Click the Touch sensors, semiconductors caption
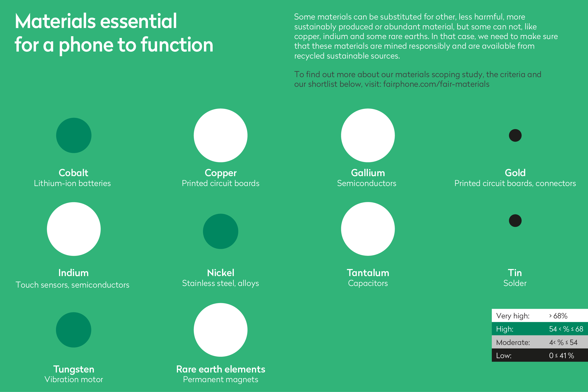This screenshot has width=588, height=392. pyautogui.click(x=72, y=285)
